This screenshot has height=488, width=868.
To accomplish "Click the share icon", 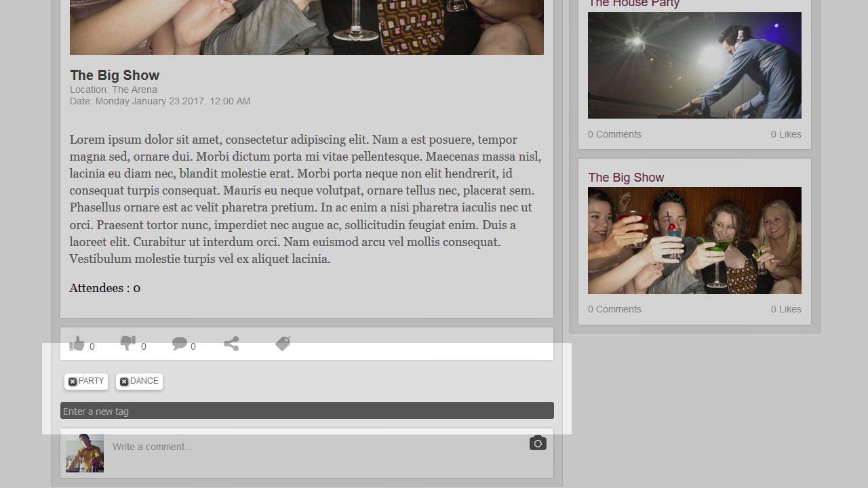I will [x=231, y=344].
